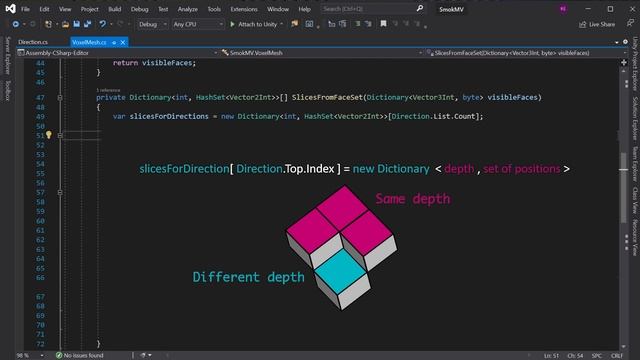Click the green Attach to Unity play icon
This screenshot has height=360, width=640.
232,24
